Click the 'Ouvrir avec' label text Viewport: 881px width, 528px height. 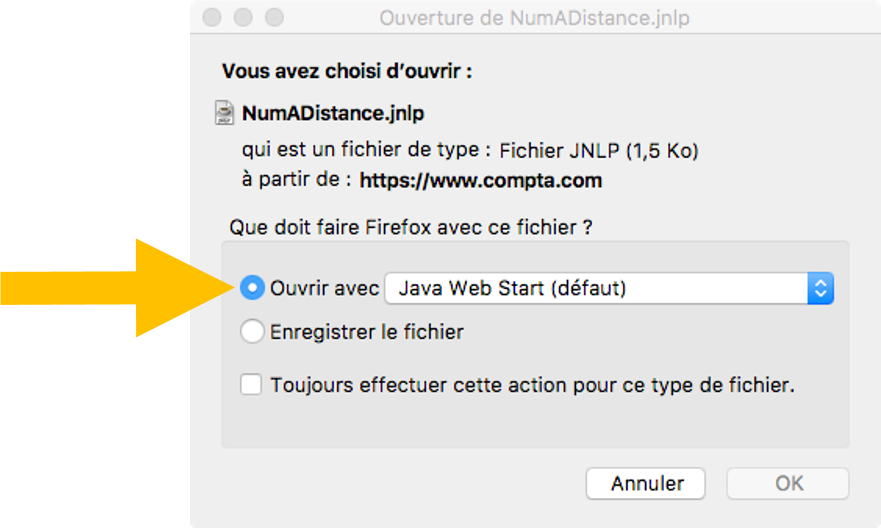pos(324,288)
